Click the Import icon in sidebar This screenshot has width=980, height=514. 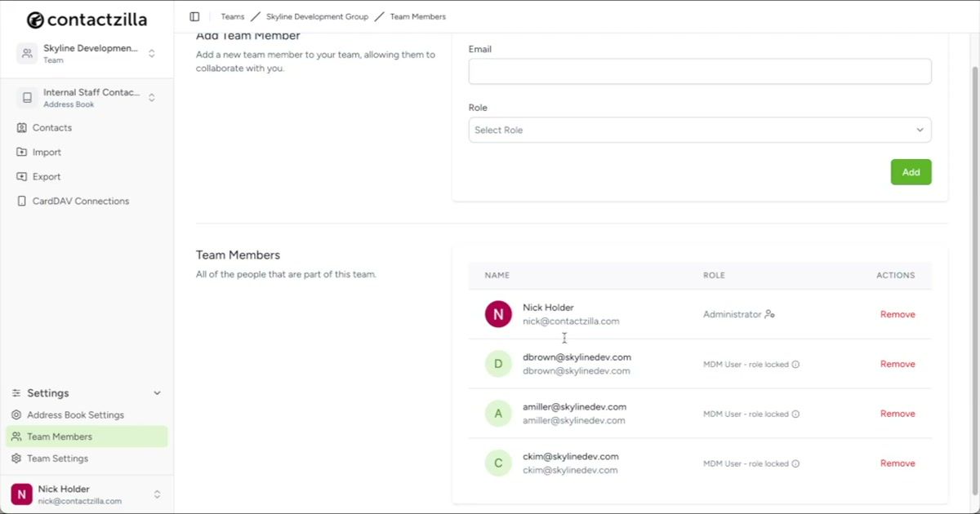21,152
